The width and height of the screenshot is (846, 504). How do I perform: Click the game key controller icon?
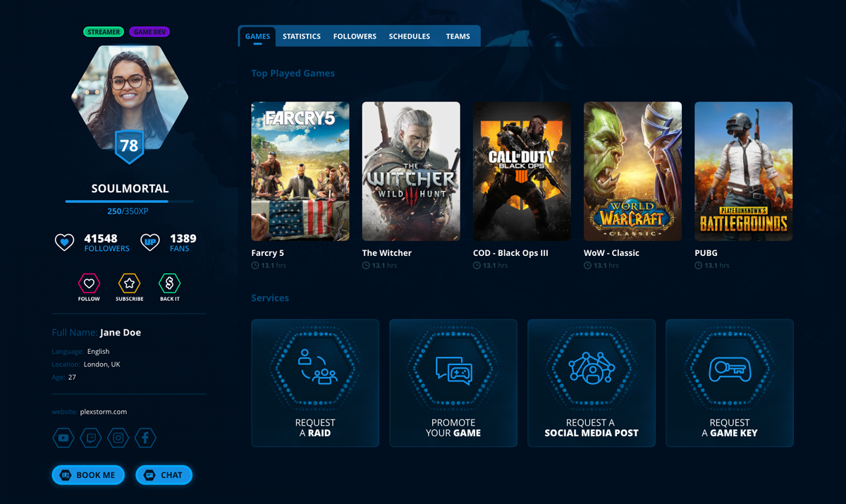pyautogui.click(x=730, y=369)
